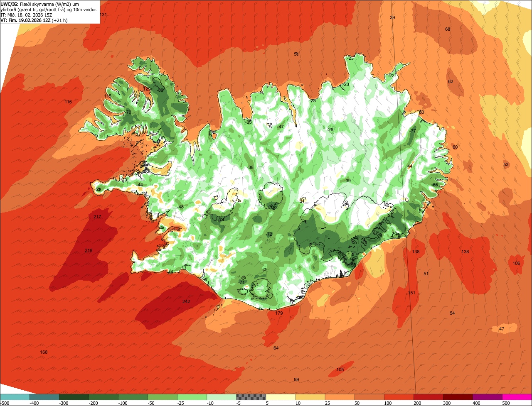The height and width of the screenshot is (406, 532).
Task: Click the value 47 in the southeast
Action: (x=502, y=329)
